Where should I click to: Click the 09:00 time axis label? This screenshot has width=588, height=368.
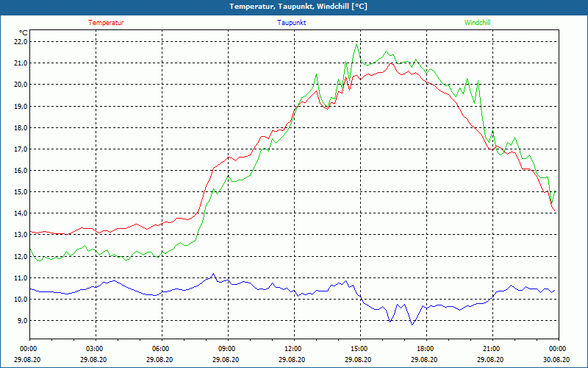(x=228, y=349)
